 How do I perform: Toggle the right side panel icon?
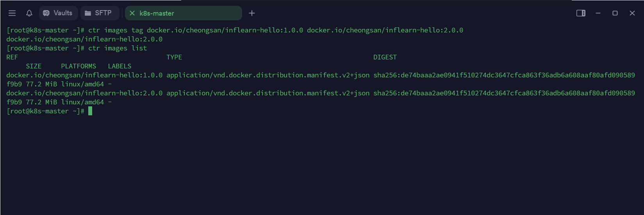tap(581, 13)
